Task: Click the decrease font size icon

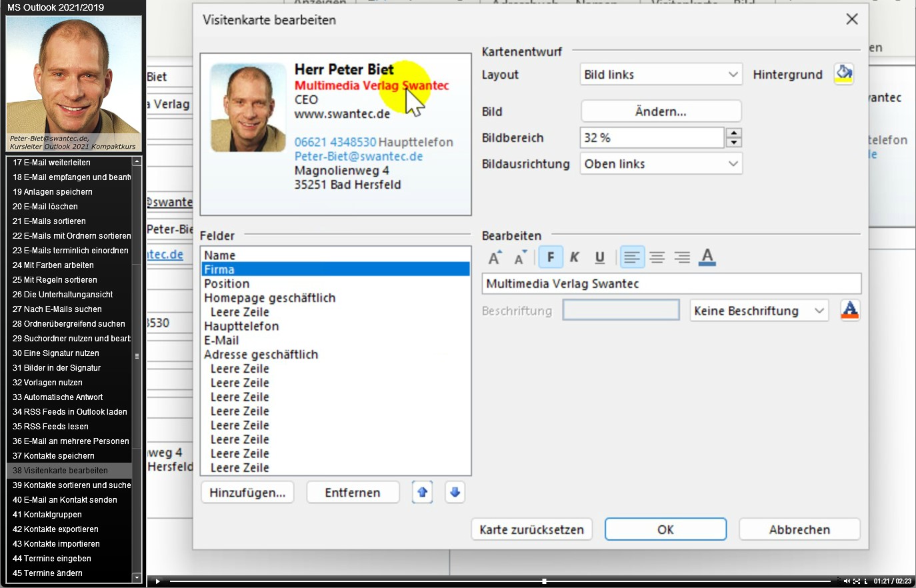Action: tap(520, 257)
